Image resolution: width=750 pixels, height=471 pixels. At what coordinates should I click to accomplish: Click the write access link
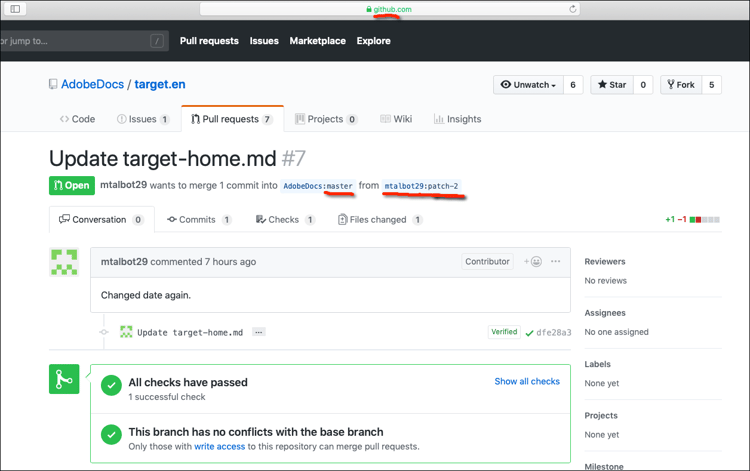click(x=220, y=446)
